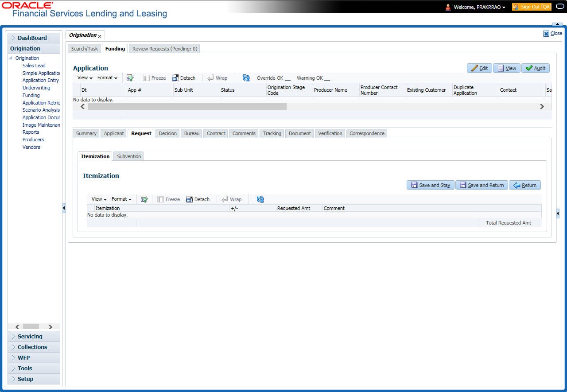Open Underwriting in the navigation tree
The height and width of the screenshot is (392, 567).
tap(36, 88)
